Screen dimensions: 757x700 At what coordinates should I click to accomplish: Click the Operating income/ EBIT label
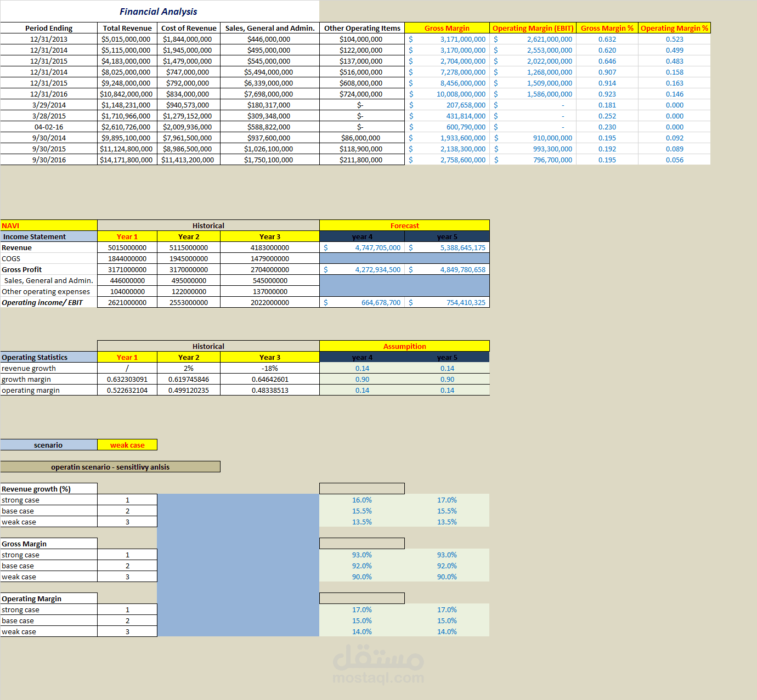[x=49, y=302]
